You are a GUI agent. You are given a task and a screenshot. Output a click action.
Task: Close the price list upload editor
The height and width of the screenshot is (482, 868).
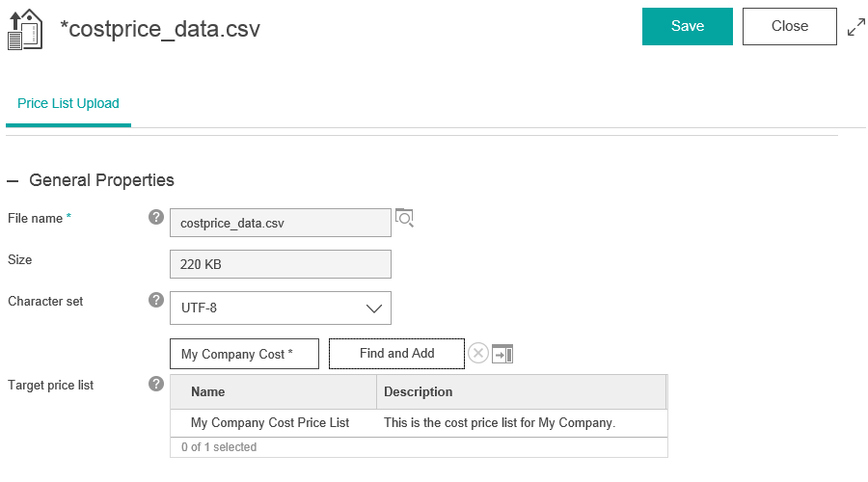(789, 26)
